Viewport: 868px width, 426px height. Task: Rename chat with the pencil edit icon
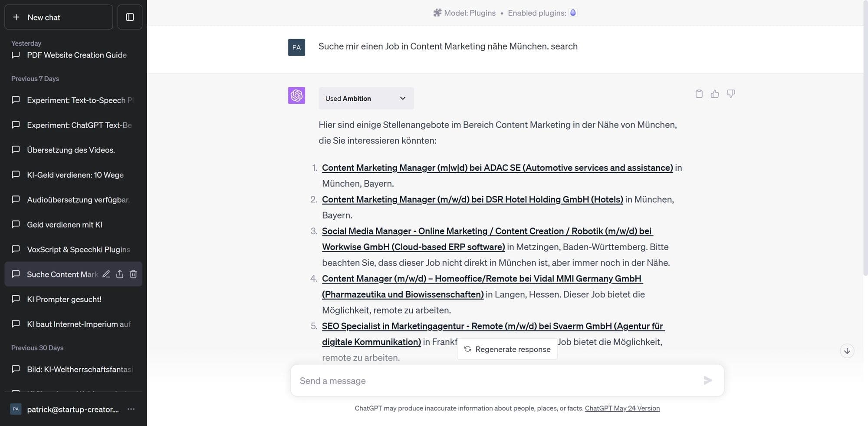pos(106,274)
